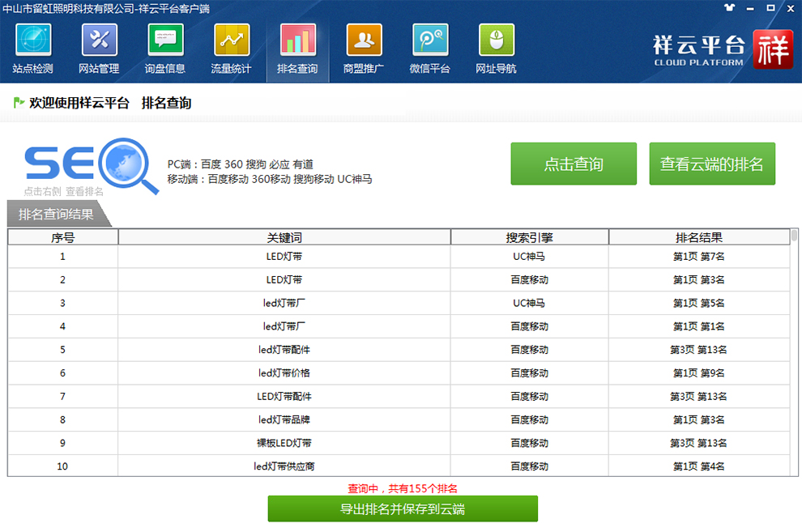Viewport: 802px width, 532px height.
Task: Sort by 搜索引擎 column header
Action: point(529,237)
